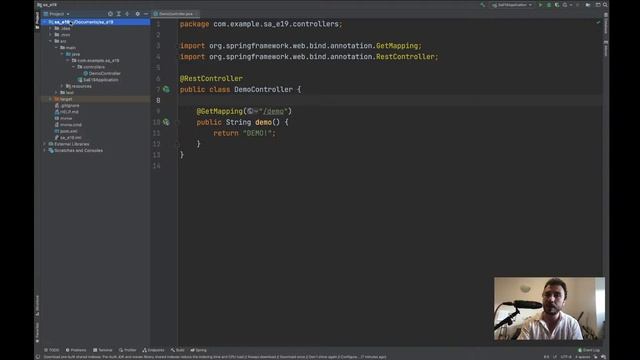Open the Terminal tool window
Viewport: 640px width, 360px height.
pyautogui.click(x=102, y=350)
